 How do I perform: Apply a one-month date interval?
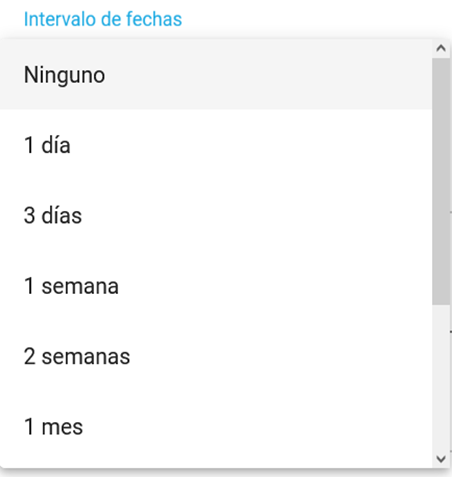216,427
